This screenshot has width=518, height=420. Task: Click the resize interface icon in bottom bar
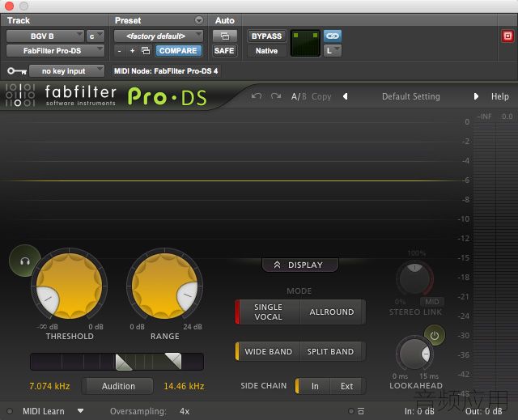pyautogui.click(x=361, y=411)
